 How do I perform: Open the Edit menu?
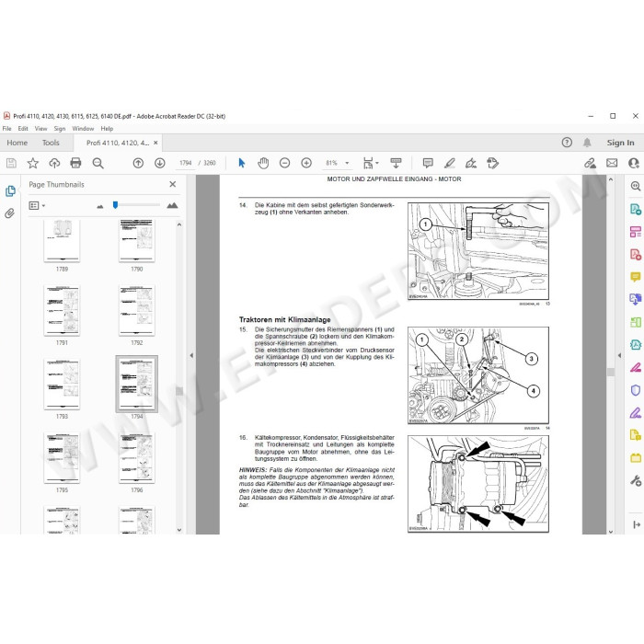coord(23,129)
